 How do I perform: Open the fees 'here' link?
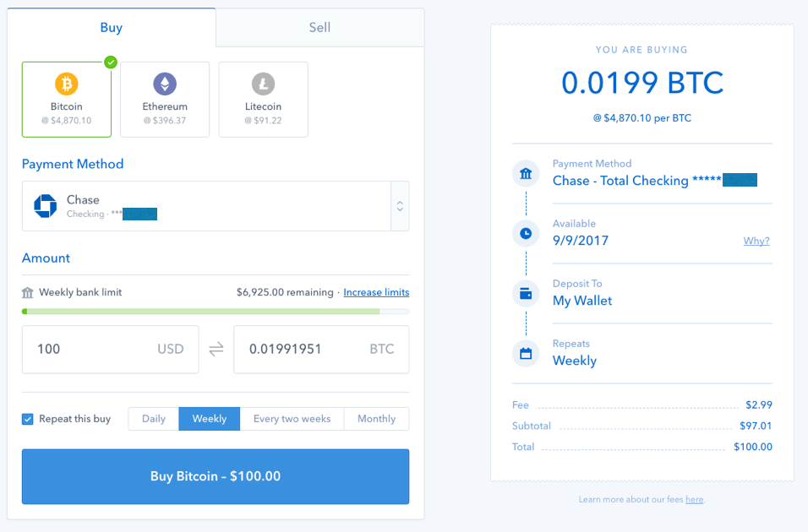[694, 500]
